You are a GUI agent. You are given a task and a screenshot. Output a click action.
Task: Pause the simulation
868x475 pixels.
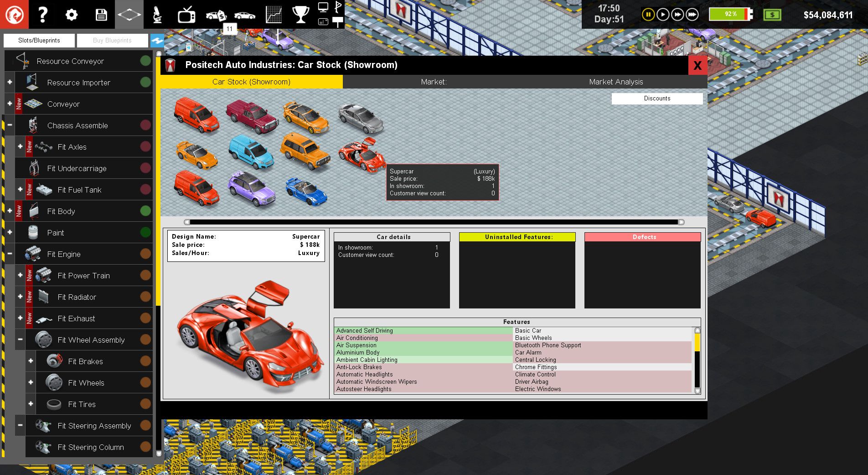[648, 14]
